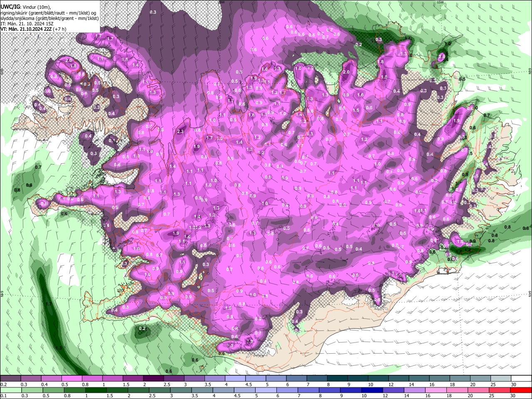Click the '1.7' value in the green rain band
Screen dimensions: 532x399
49,304
